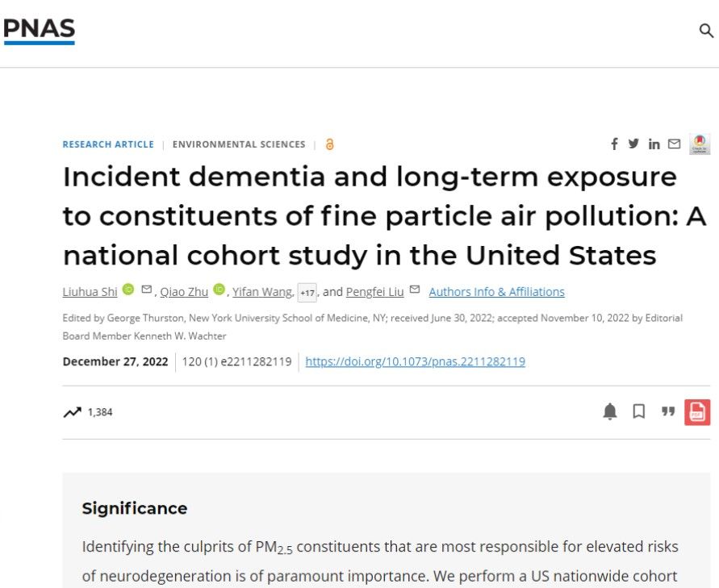This screenshot has width=719, height=588.
Task: Share the article by email icon
Action: (x=674, y=144)
